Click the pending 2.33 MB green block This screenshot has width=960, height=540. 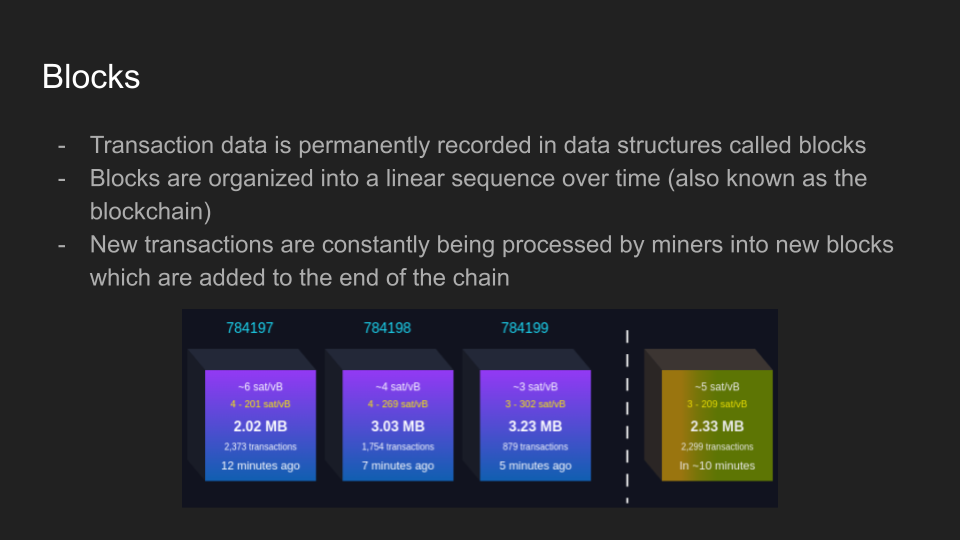[717, 426]
